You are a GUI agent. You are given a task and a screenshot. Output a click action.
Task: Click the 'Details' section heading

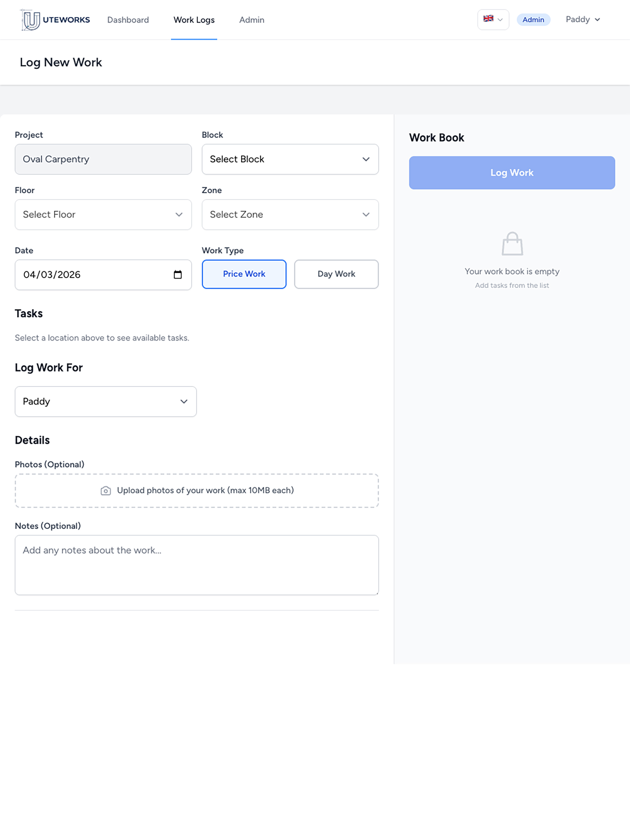32,441
